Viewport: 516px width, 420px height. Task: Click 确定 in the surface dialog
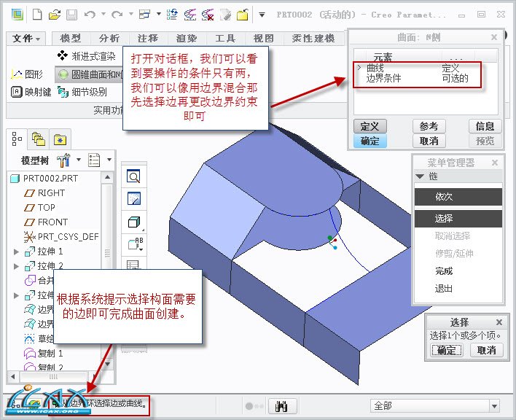[x=370, y=141]
